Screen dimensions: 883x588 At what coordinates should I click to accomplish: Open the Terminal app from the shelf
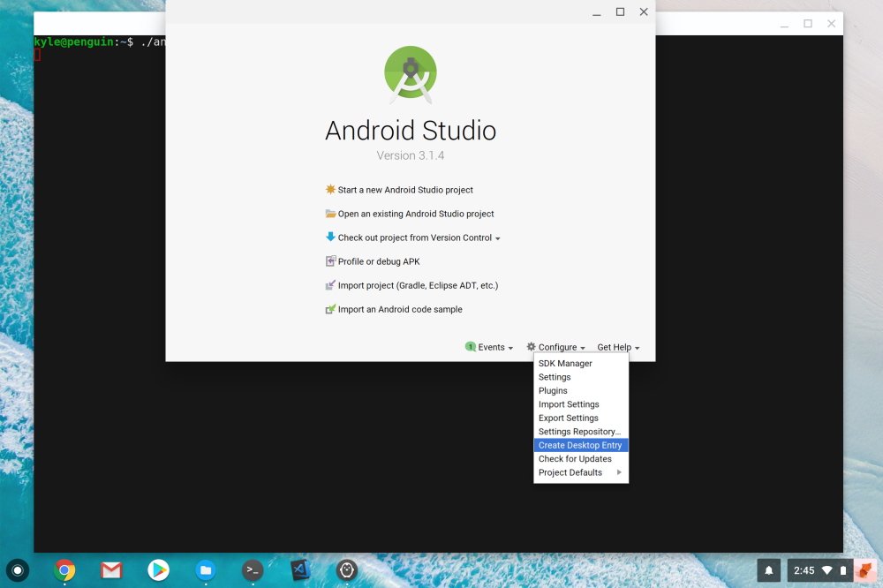pyautogui.click(x=253, y=570)
